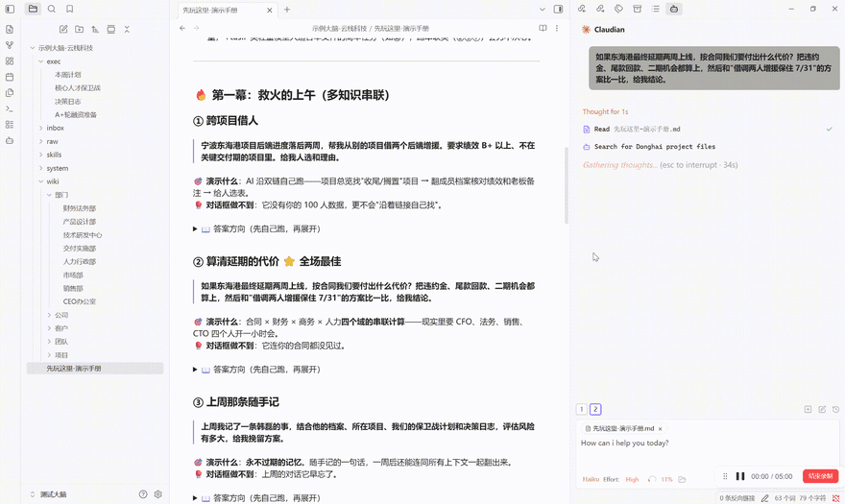Viewport: 845px width, 504px height.
Task: Open the tags pane tab
Action: 618,10
